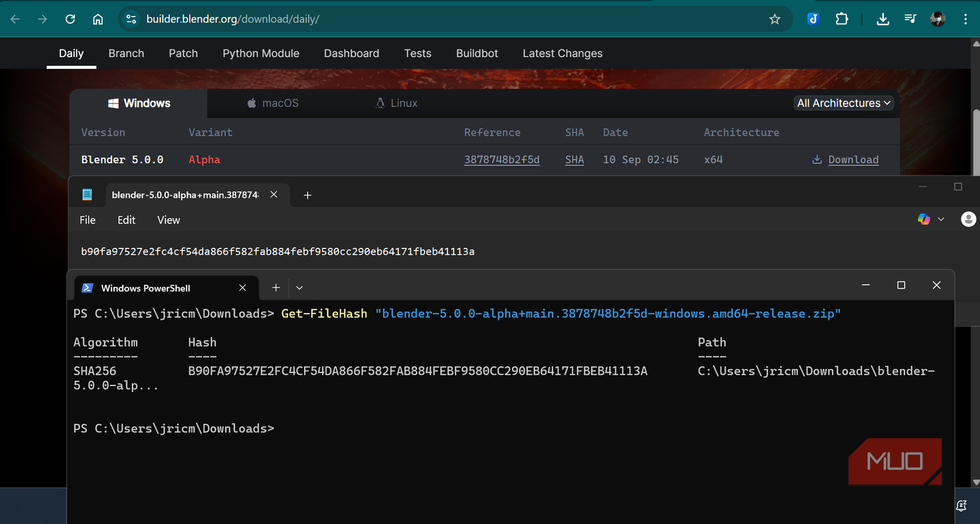Open the Branch builds tab
980x524 pixels.
point(126,53)
